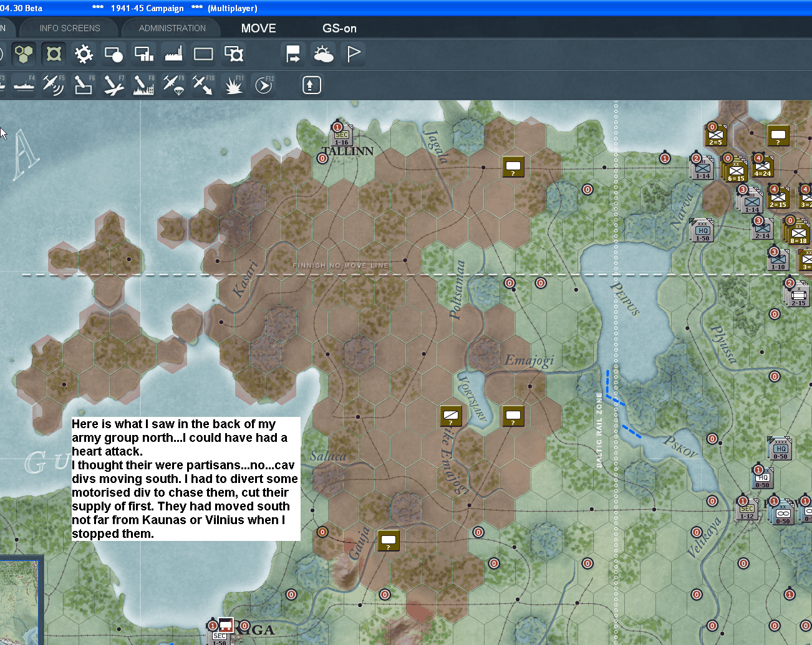812x645 pixels.
Task: Select the F8 bomb city mode
Action: [143, 85]
